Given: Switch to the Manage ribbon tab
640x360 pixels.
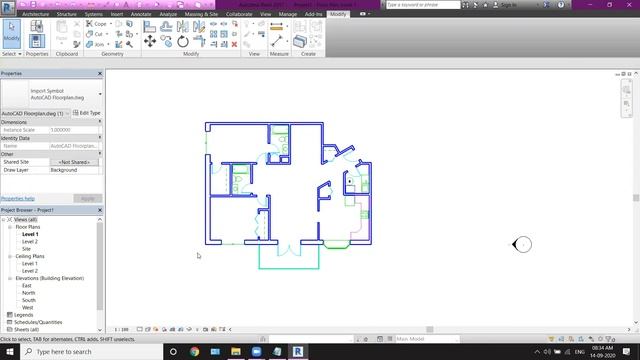Looking at the screenshot, I should pyautogui.click(x=288, y=14).
